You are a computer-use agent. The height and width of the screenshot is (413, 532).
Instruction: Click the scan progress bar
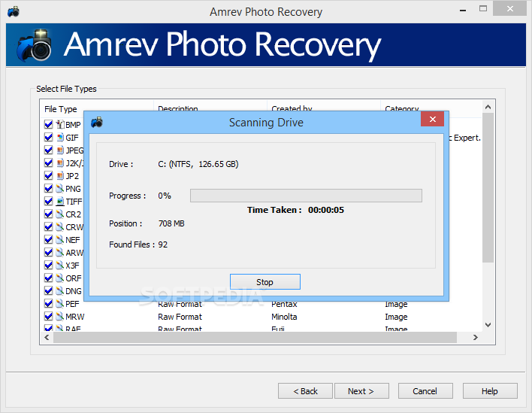click(306, 196)
